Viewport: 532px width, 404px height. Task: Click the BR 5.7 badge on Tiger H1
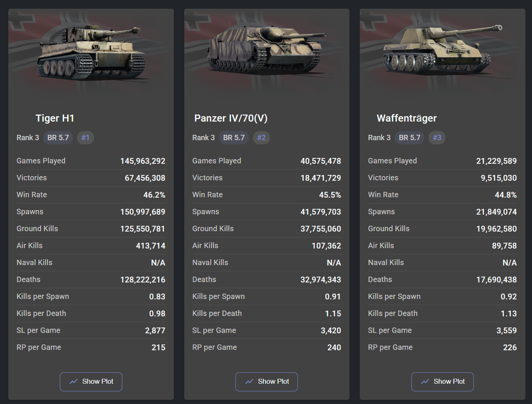[58, 138]
